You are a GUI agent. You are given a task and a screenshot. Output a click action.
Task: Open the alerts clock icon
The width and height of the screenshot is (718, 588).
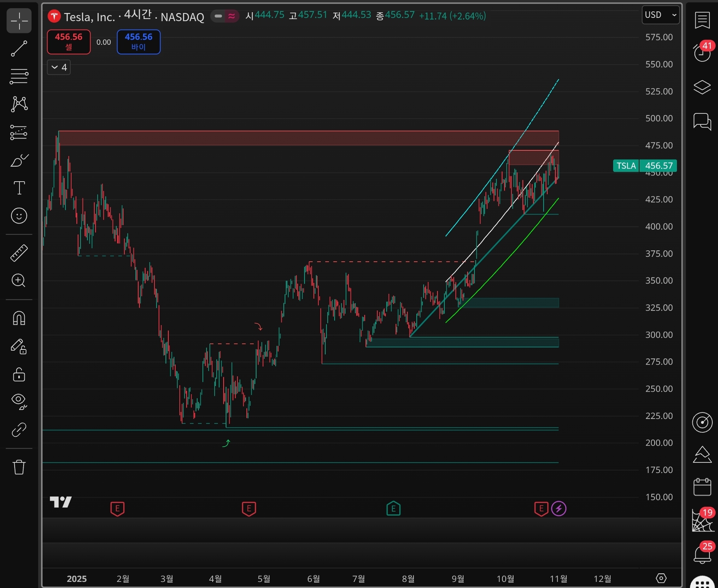[x=702, y=53]
